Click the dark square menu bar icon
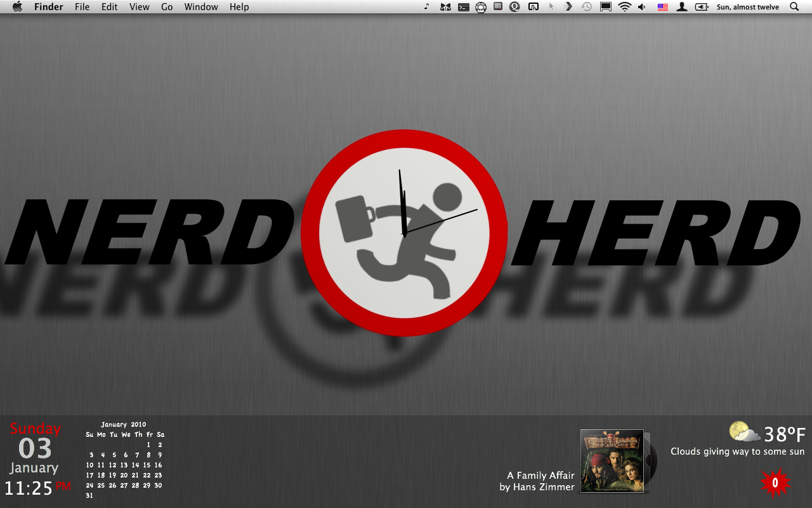The height and width of the screenshot is (508, 812). tap(498, 6)
